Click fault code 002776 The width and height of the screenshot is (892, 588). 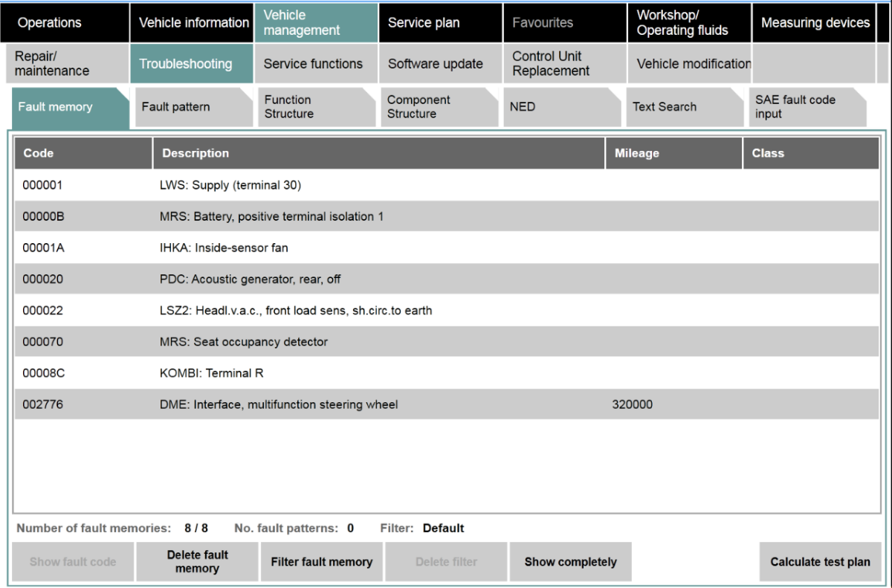(43, 404)
